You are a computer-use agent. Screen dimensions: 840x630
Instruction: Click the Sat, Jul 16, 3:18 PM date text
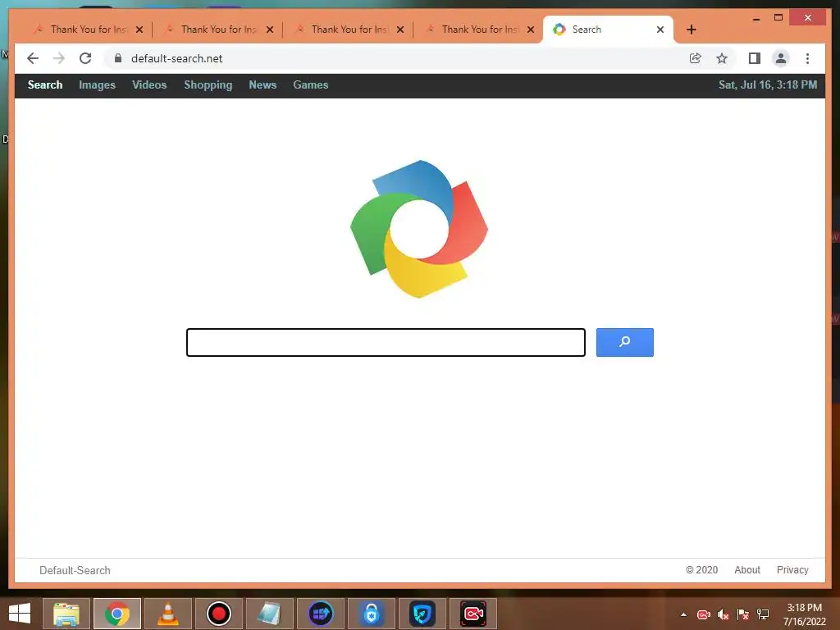click(768, 84)
